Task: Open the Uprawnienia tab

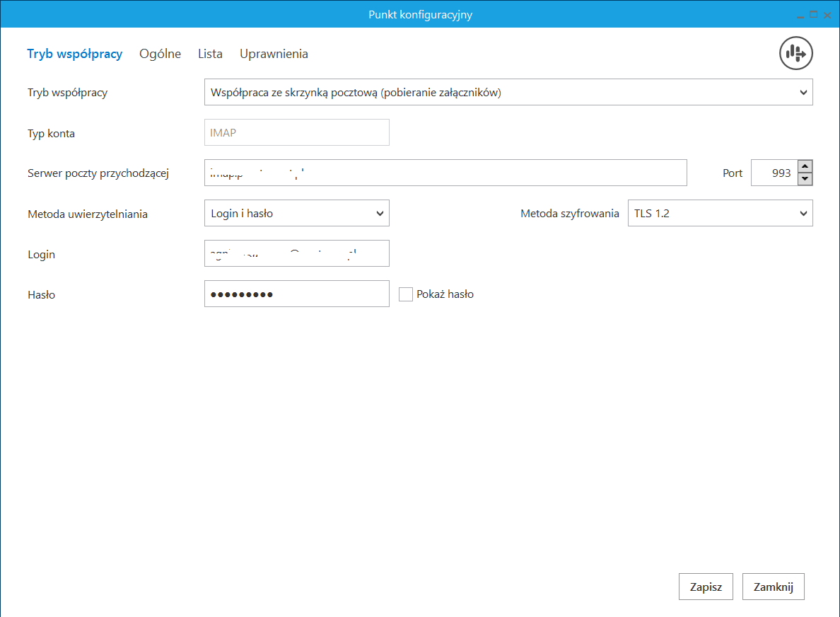Action: pyautogui.click(x=274, y=54)
